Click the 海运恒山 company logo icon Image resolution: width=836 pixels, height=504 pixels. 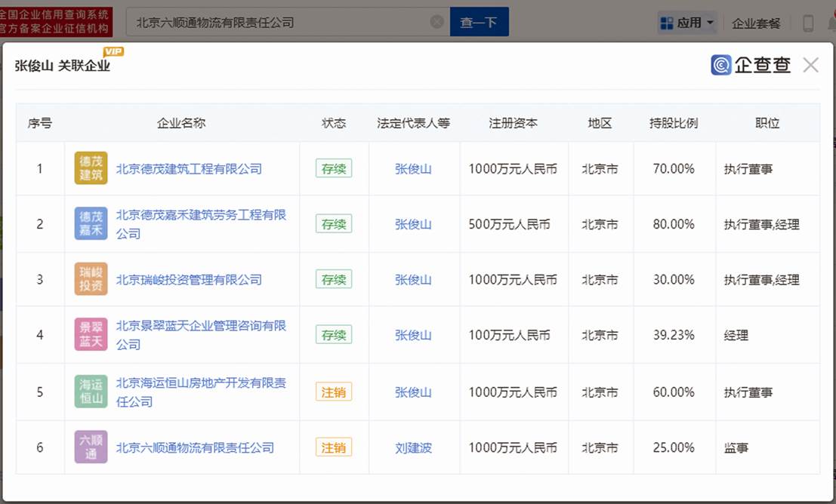91,392
